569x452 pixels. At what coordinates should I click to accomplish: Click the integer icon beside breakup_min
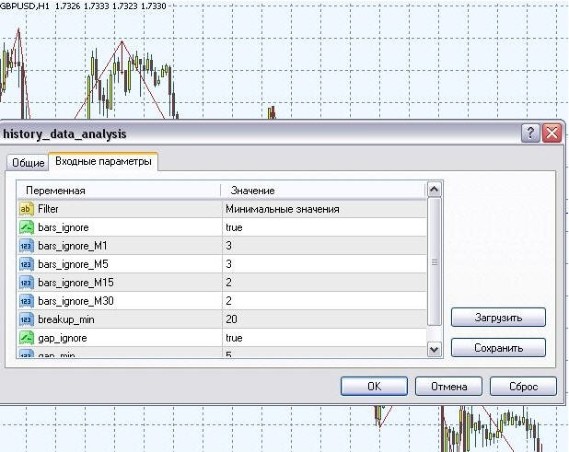tap(26, 320)
